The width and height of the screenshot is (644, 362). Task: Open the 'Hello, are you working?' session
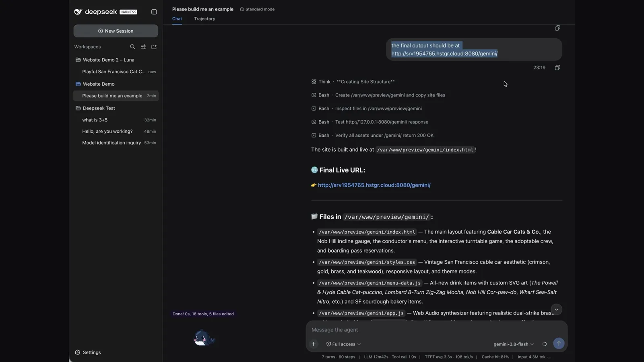pos(116,132)
